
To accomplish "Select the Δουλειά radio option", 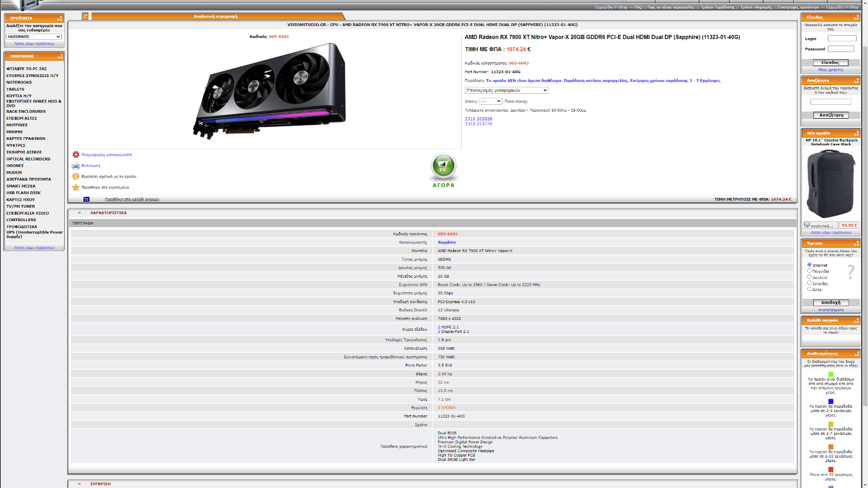I will [x=809, y=277].
